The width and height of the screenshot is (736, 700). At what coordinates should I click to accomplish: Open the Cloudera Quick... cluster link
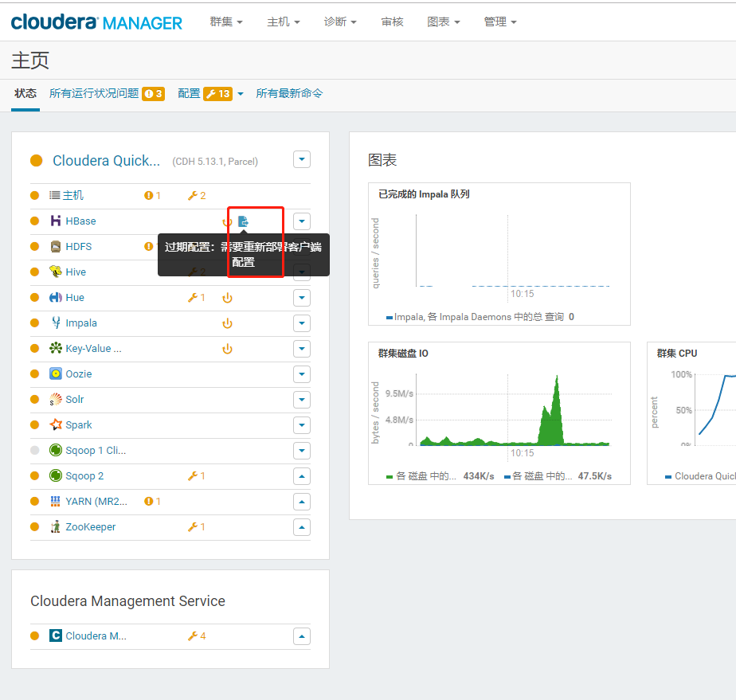click(x=106, y=160)
